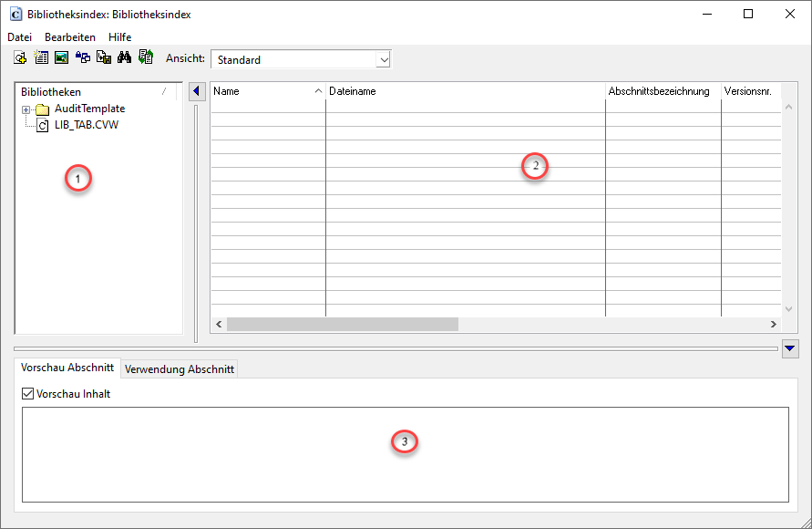Click the new document list toolbar icon
812x529 pixels.
tap(41, 57)
